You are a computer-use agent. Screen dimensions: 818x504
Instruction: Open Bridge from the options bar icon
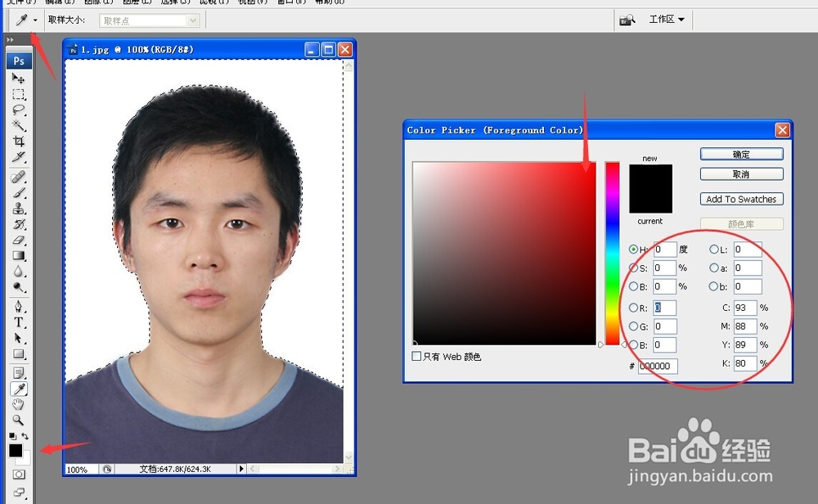point(627,20)
